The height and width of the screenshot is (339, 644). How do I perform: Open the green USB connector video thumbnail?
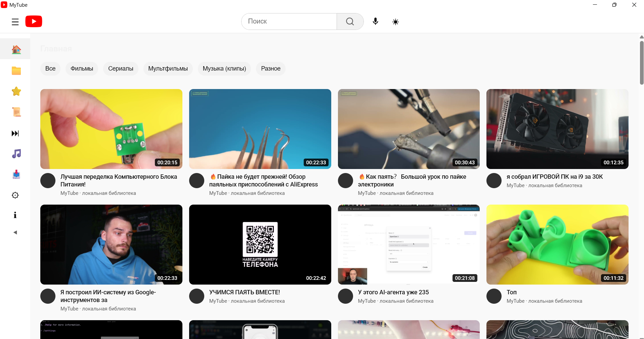(111, 129)
